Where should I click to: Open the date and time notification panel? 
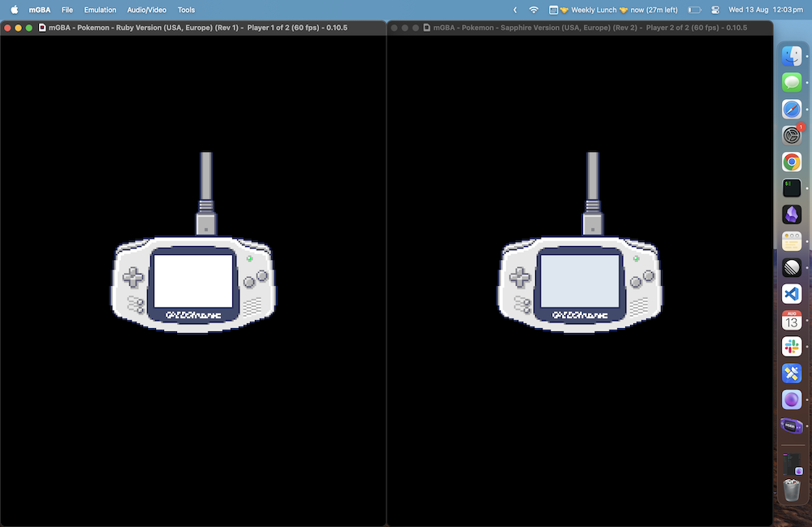coord(766,10)
